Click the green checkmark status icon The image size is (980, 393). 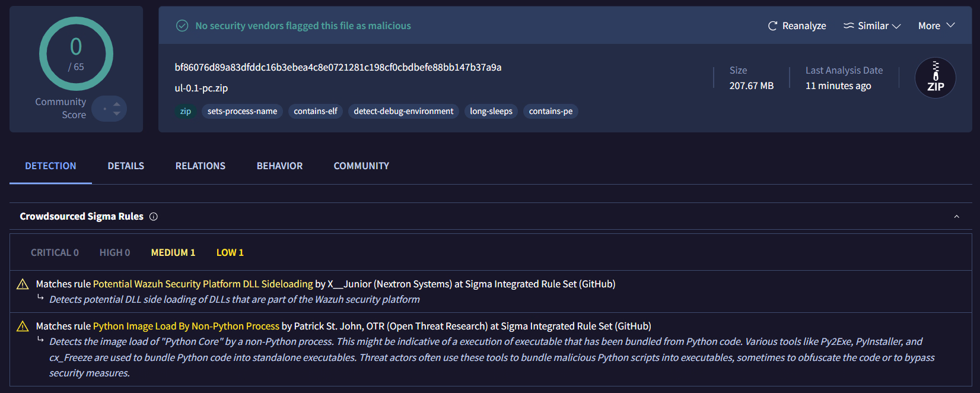tap(182, 26)
